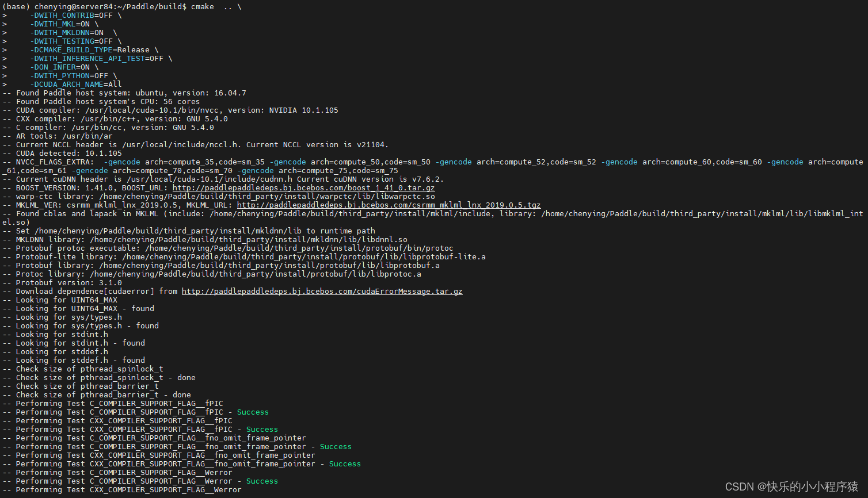This screenshot has width=868, height=498.
Task: Click the C compiler /usr/bin/cc line
Action: 108,128
